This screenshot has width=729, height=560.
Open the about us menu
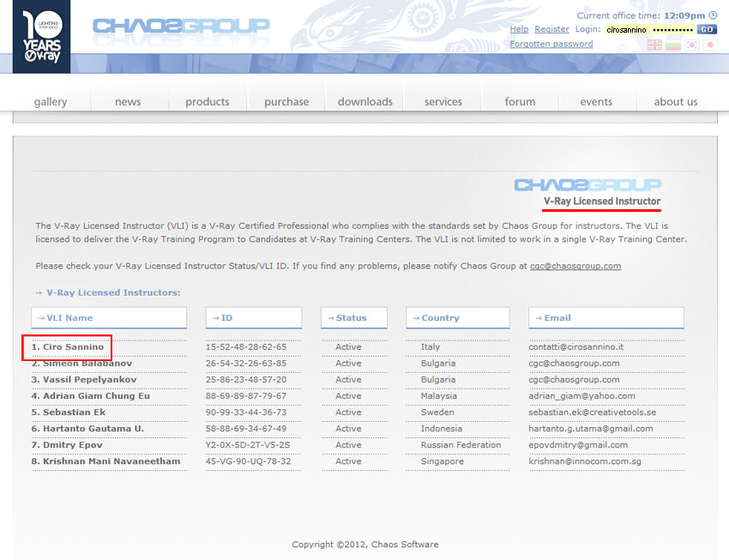[676, 102]
